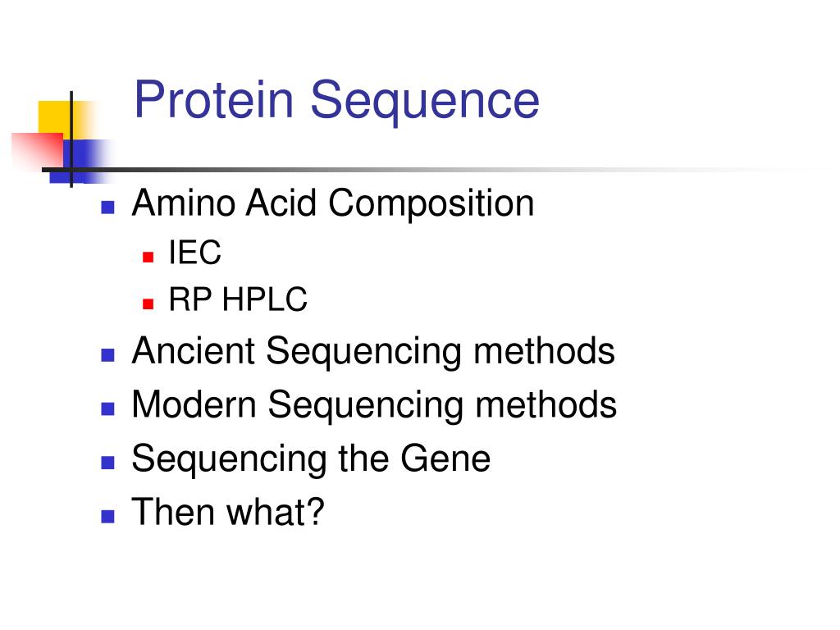Click the yellow square in logo
This screenshot has width=840, height=630.
[x=57, y=118]
